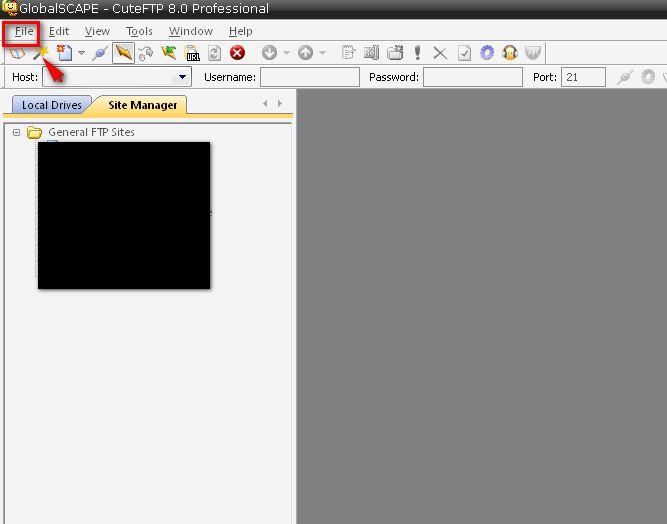667x524 pixels.
Task: Click the blue gear settings icon
Action: 487,53
